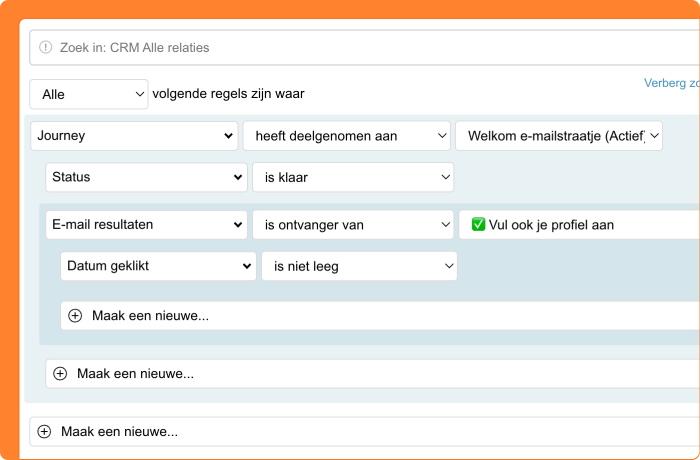Viewport: 700px width, 460px height.
Task: Select the 'Vul ook je profiel aan' field
Action: (579, 225)
